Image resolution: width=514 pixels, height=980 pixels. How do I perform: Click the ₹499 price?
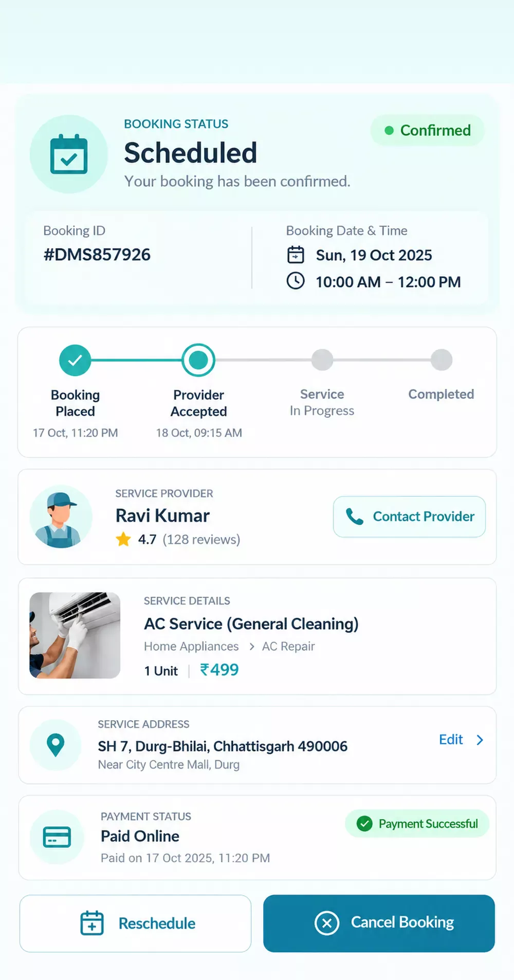[x=219, y=670]
